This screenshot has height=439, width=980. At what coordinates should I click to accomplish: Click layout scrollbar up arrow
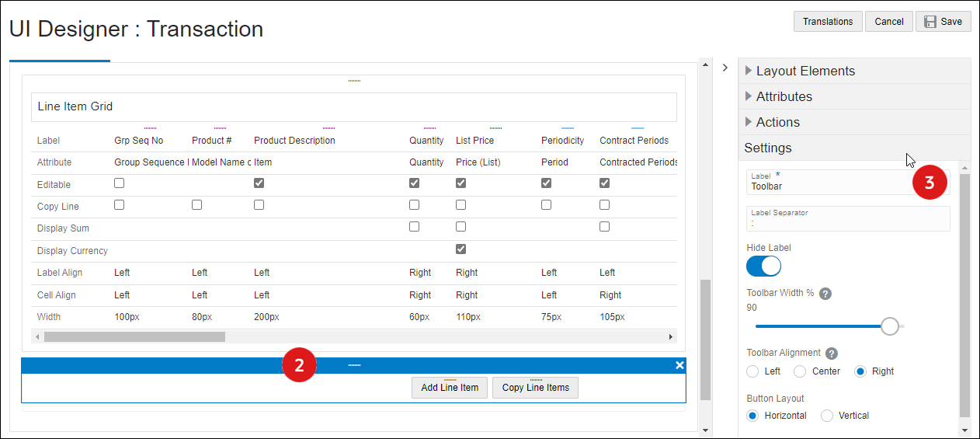(x=705, y=64)
